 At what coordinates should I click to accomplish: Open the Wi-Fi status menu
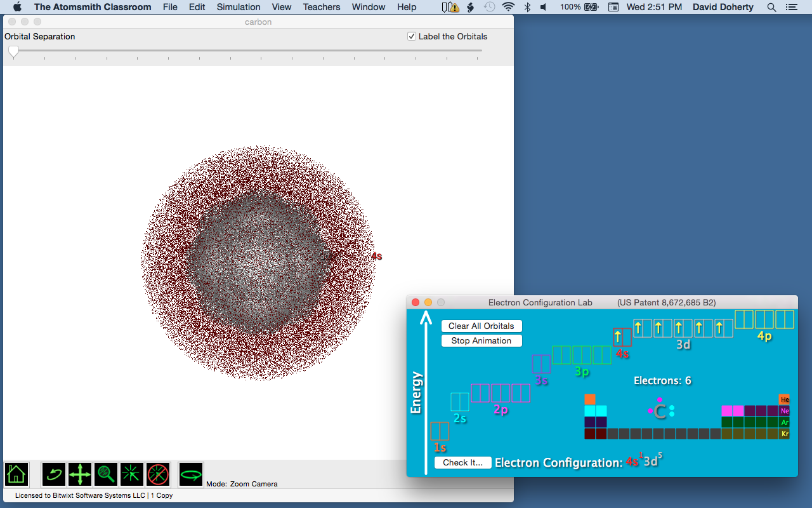[x=508, y=7]
